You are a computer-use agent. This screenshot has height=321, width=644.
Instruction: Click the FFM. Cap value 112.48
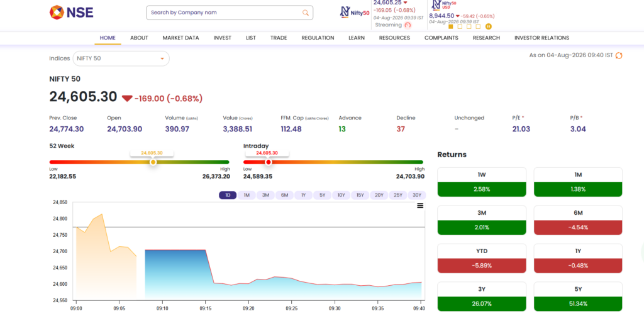[291, 129]
